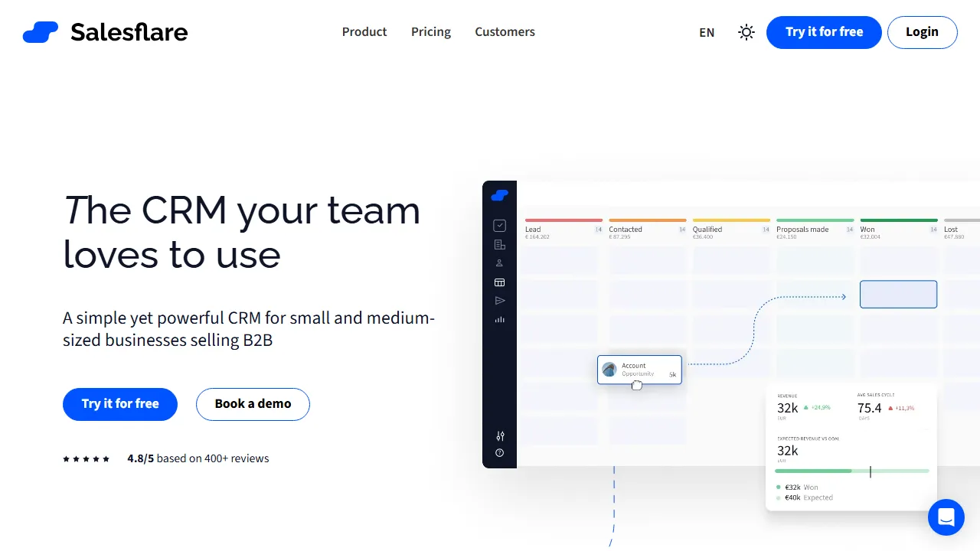Click the Account Opportunity card
The width and height of the screenshot is (980, 551).
click(639, 370)
